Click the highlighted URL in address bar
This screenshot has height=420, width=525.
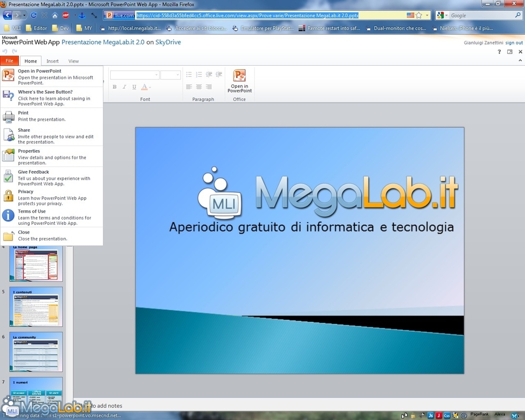(247, 15)
